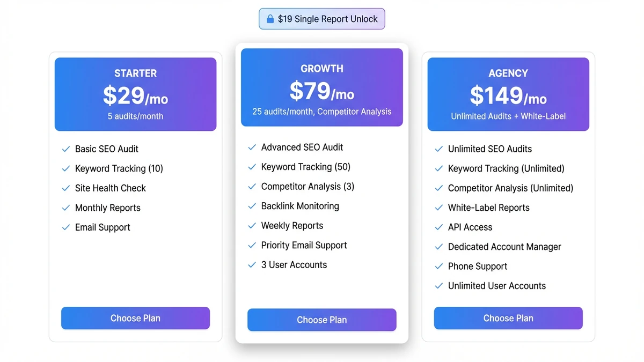The image size is (644, 362).
Task: Click the checkmark next to Advanced SEO Audit
Action: click(252, 147)
